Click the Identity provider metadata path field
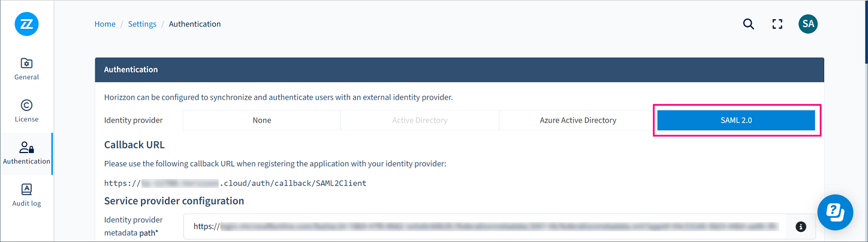This screenshot has height=242, width=868. coord(486,227)
